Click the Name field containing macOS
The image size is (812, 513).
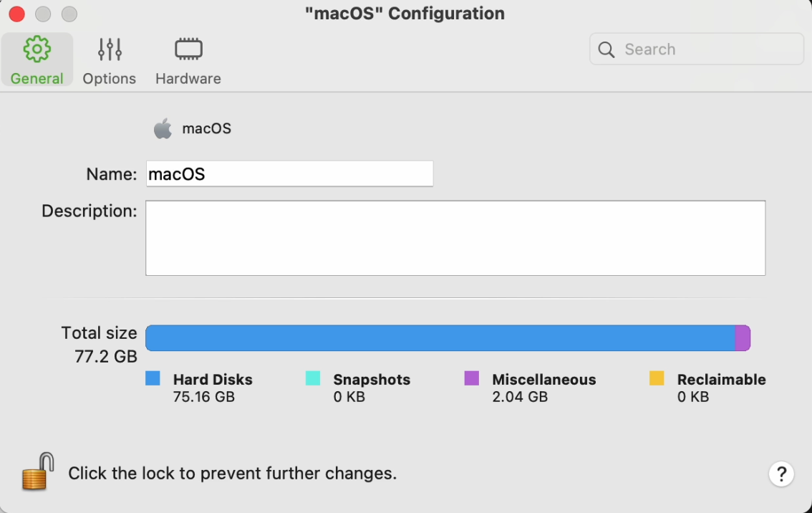tap(289, 173)
